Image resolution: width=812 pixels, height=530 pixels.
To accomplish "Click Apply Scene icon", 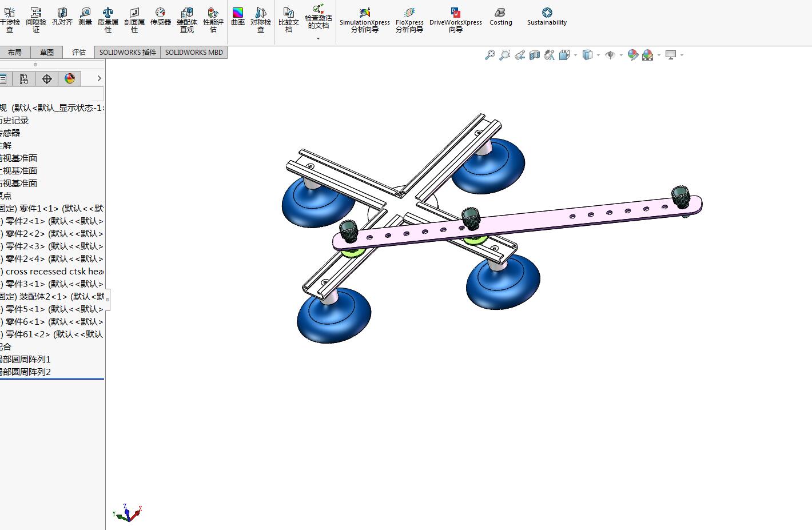I will [648, 55].
